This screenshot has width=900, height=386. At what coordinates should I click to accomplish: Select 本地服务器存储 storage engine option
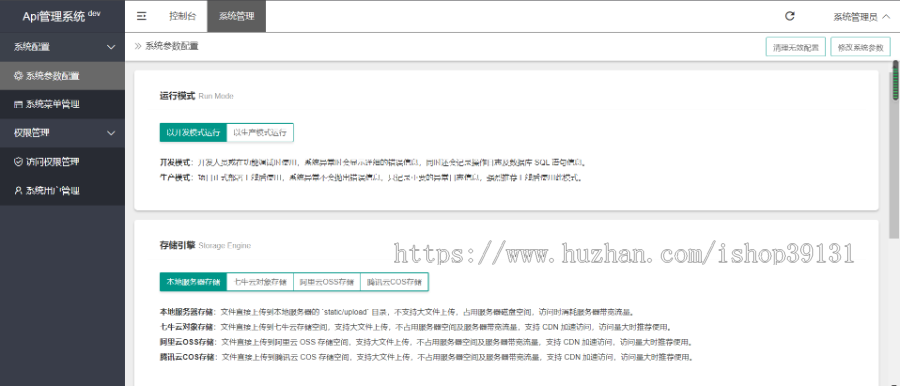193,282
